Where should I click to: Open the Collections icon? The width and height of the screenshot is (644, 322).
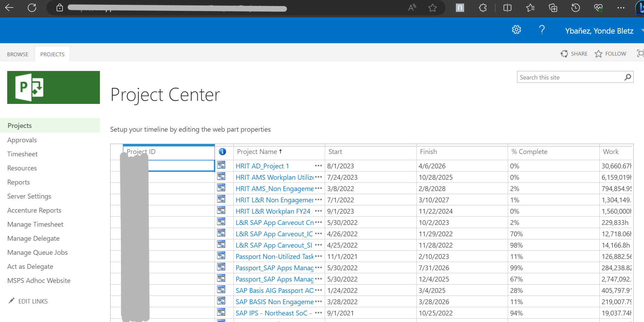click(553, 8)
